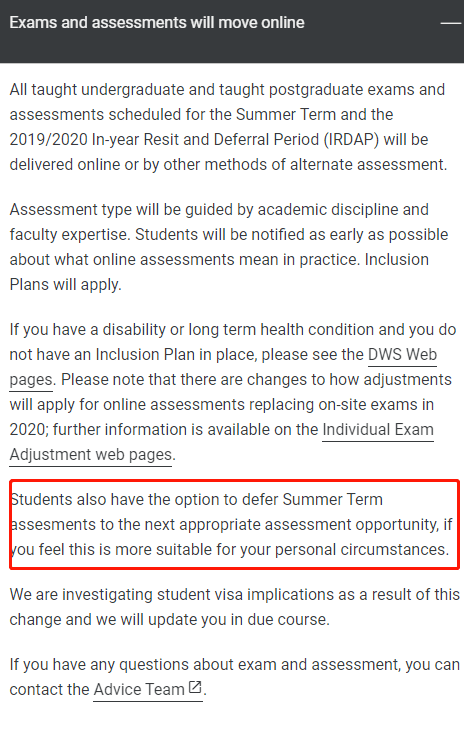Click the paragraph starting "Assessment type will be guided"
This screenshot has width=464, height=732.
click(x=229, y=247)
